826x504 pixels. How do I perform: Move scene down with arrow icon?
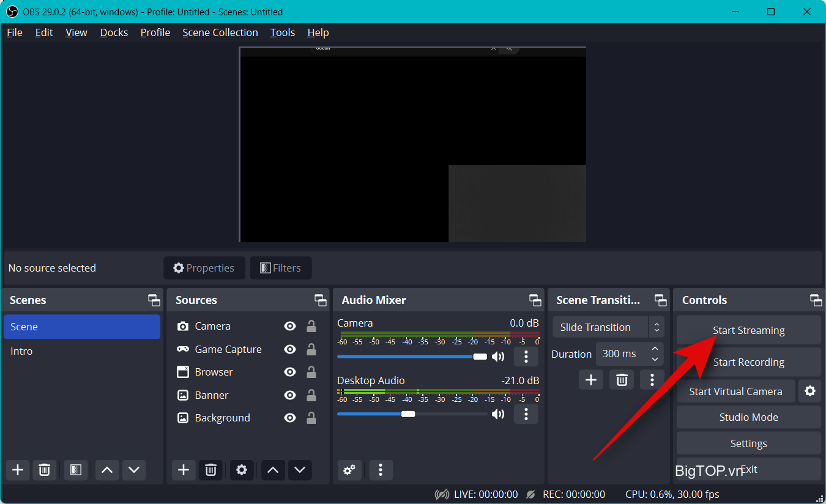(134, 470)
